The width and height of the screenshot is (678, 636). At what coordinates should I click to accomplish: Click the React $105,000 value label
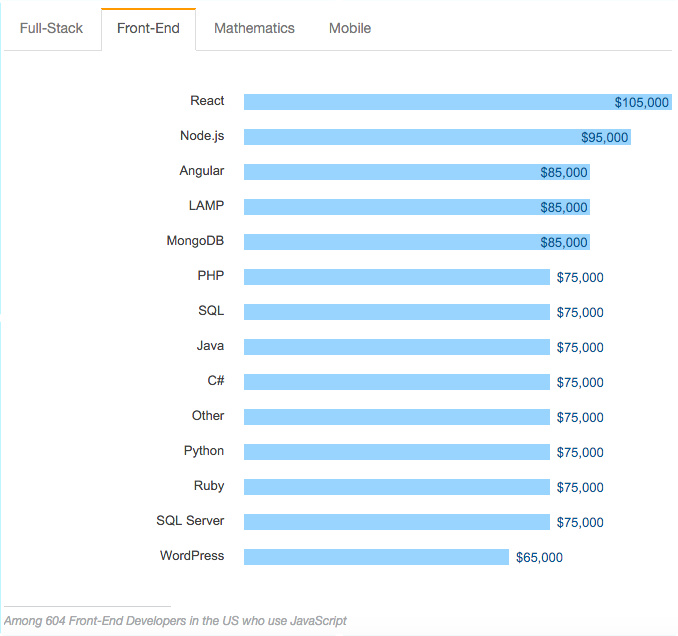(x=642, y=102)
